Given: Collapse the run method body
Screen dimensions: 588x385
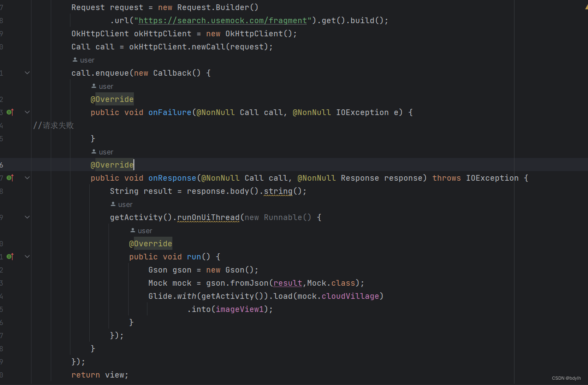Looking at the screenshot, I should (27, 256).
